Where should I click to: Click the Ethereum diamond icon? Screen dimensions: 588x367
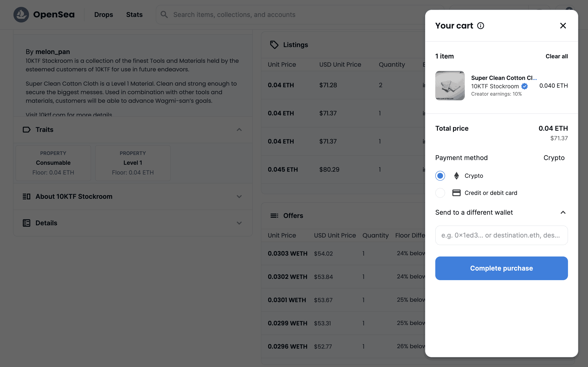pyautogui.click(x=456, y=176)
